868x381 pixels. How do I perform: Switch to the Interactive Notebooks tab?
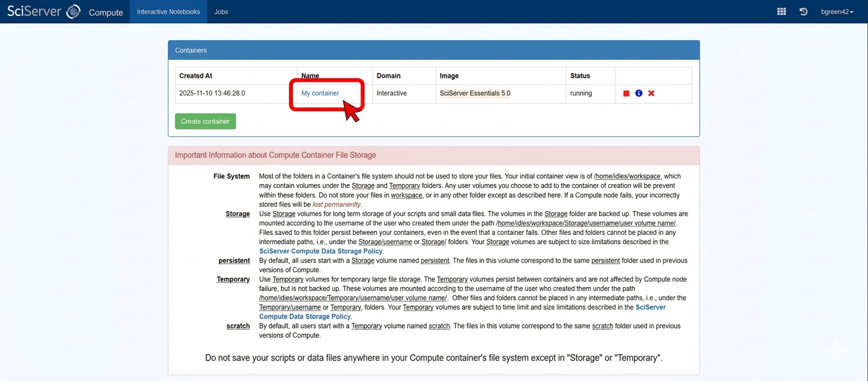click(168, 12)
